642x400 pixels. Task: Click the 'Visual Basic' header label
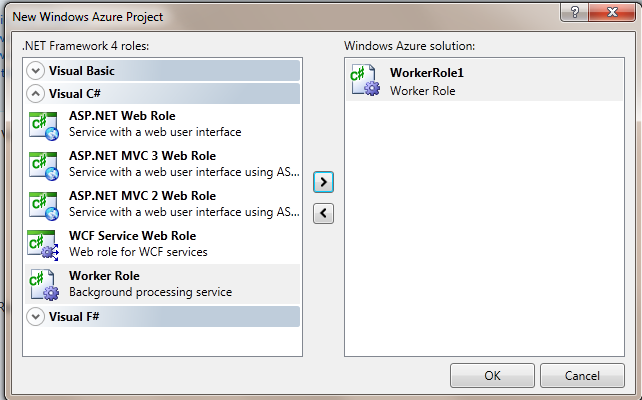(x=81, y=71)
